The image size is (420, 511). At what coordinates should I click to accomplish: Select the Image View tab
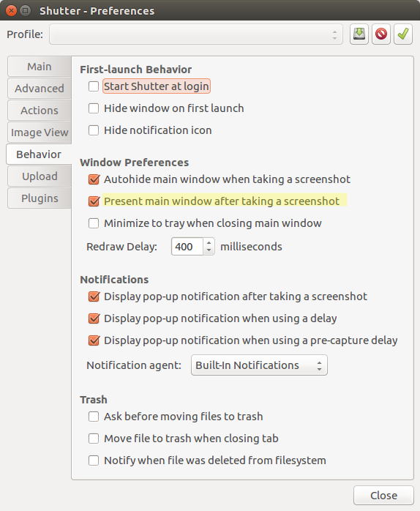point(40,133)
